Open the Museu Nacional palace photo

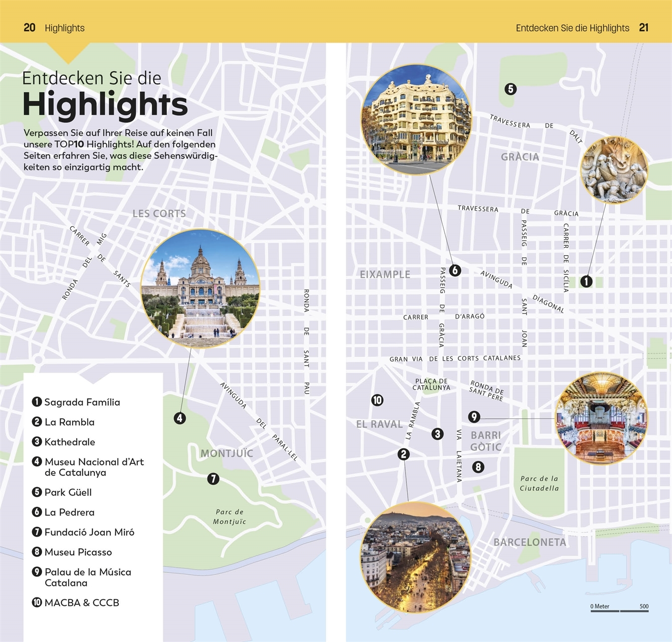pyautogui.click(x=201, y=289)
